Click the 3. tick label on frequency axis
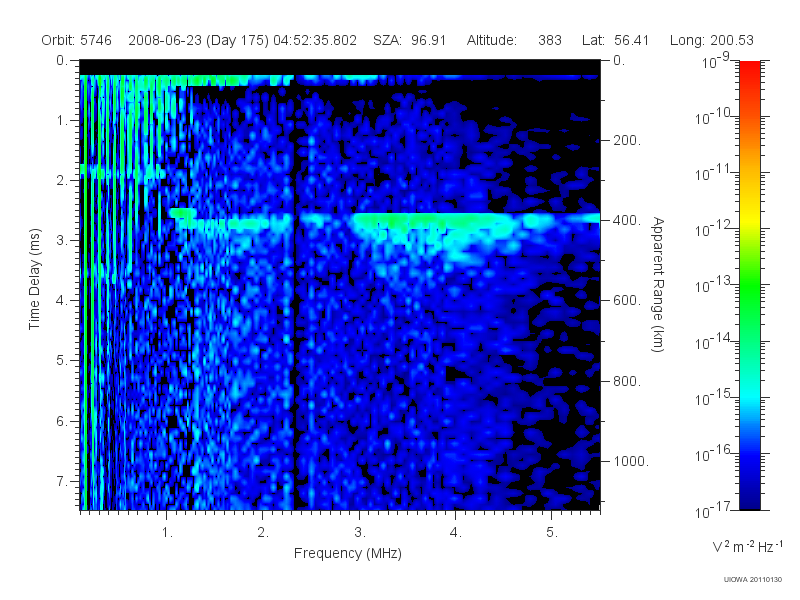 [360, 533]
